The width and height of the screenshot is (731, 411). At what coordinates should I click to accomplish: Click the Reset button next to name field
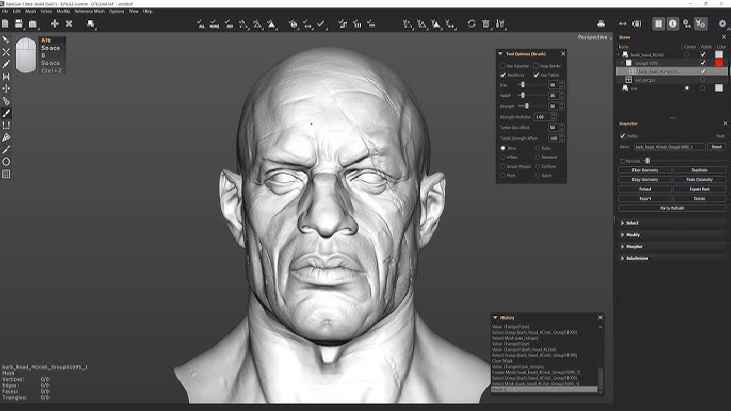pos(716,147)
